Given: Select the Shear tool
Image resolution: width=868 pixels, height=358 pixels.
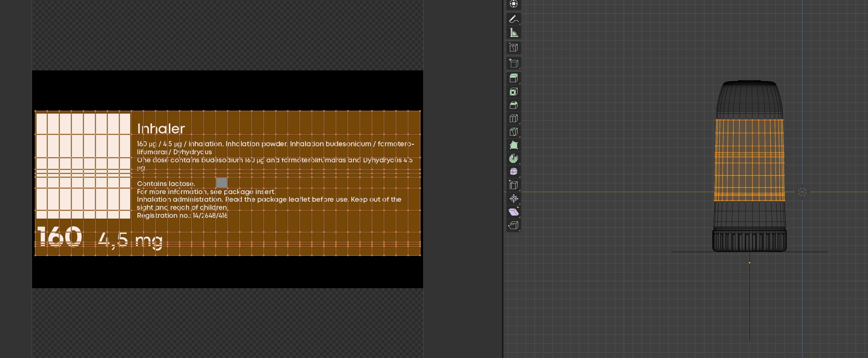Looking at the screenshot, I should 514,212.
